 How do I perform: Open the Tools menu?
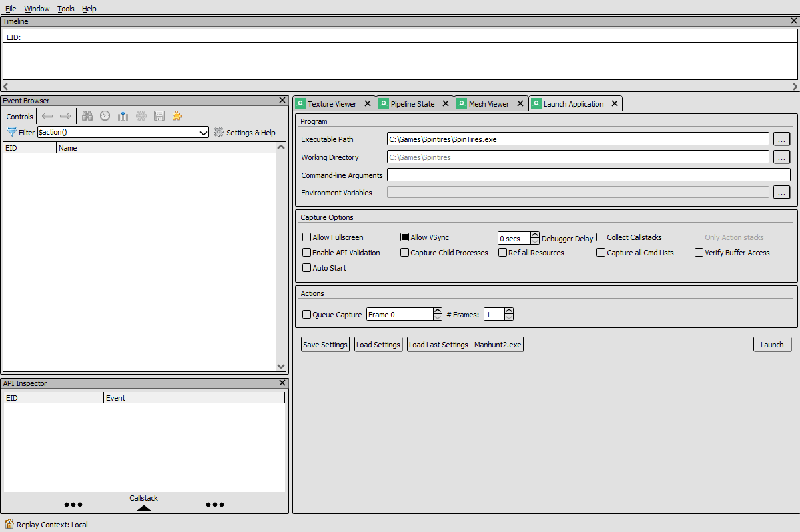coord(66,9)
